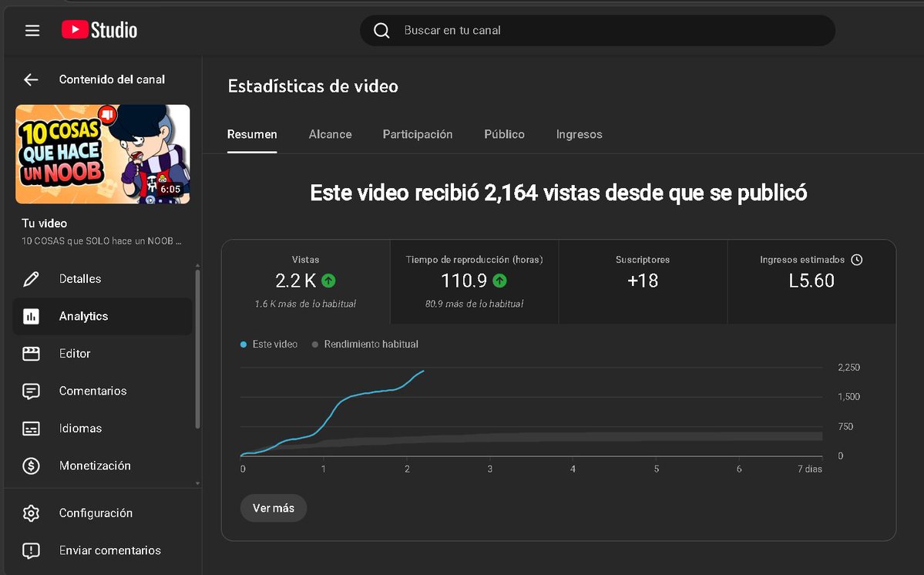Select the Monetización dollar icon
Viewport: 924px width, 575px height.
pyautogui.click(x=31, y=466)
